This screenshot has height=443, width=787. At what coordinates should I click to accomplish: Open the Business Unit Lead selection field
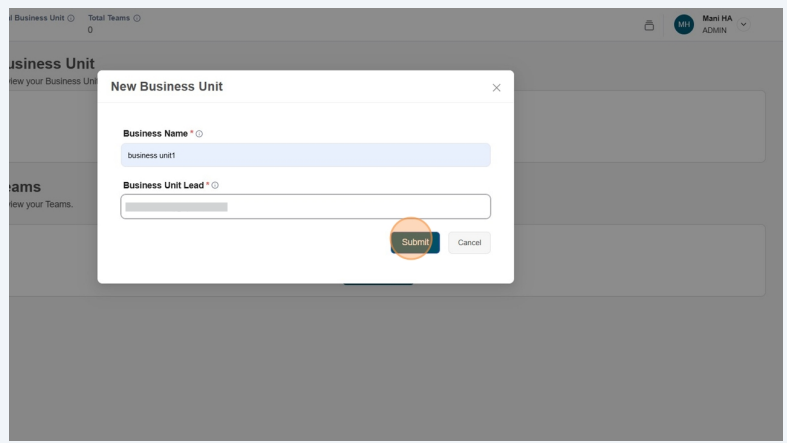(x=305, y=206)
